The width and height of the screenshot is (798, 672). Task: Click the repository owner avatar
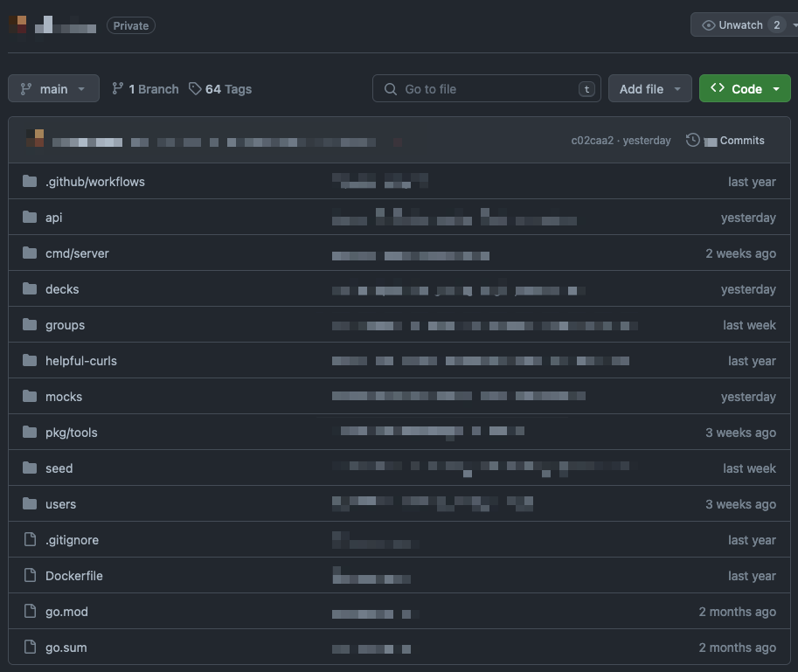point(17,25)
